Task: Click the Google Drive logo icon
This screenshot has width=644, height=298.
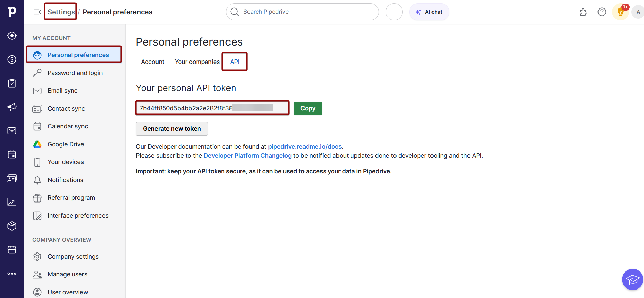Action: (x=37, y=144)
